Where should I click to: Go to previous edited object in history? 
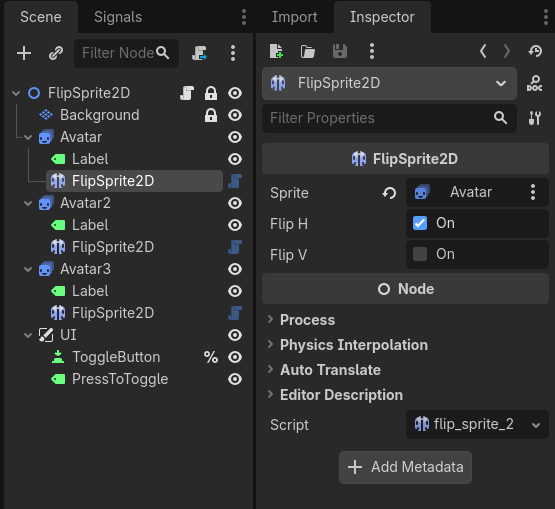tap(483, 51)
